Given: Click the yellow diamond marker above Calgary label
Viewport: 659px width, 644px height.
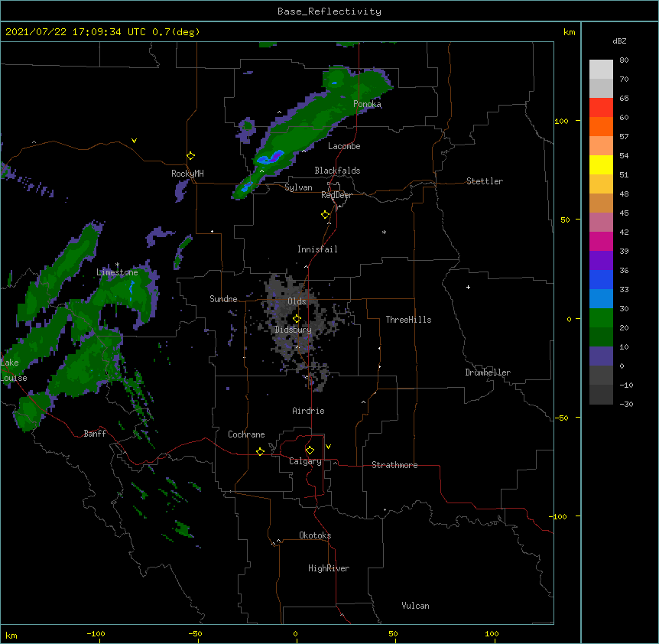Looking at the screenshot, I should 310,450.
